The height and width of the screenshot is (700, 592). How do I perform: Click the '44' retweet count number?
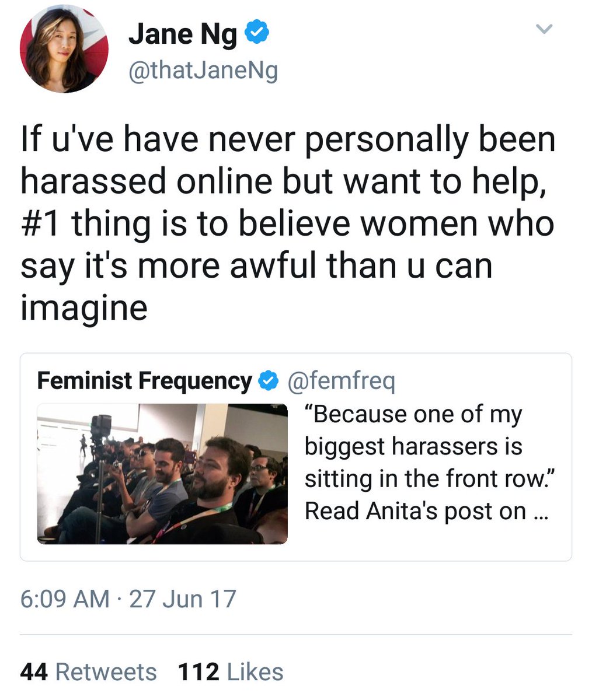34,672
